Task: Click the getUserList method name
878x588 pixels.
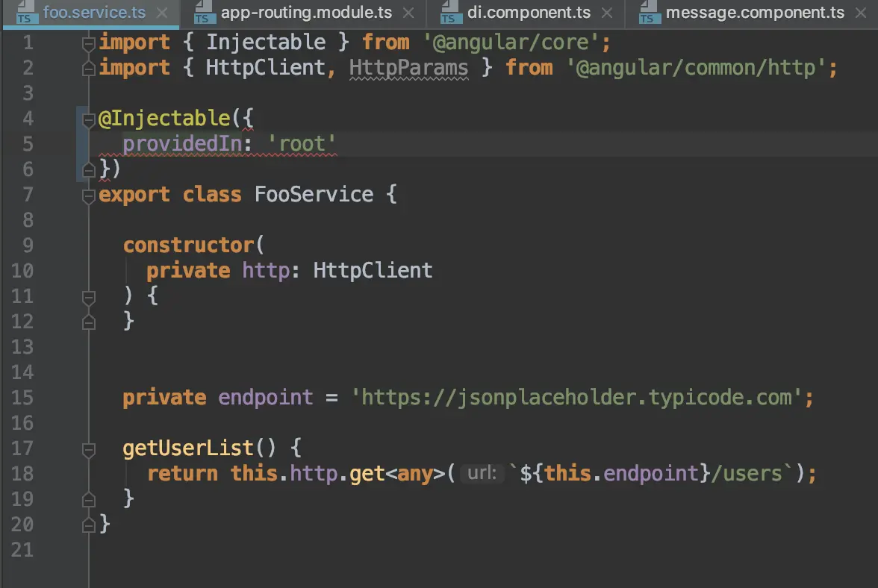Action: (x=188, y=448)
